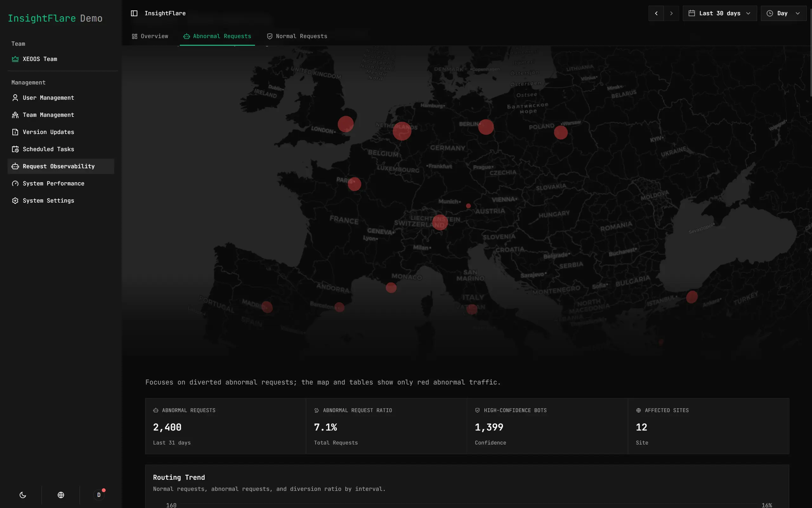Click the Request Observability bot icon
Screen dimensions: 812x508
(x=15, y=166)
